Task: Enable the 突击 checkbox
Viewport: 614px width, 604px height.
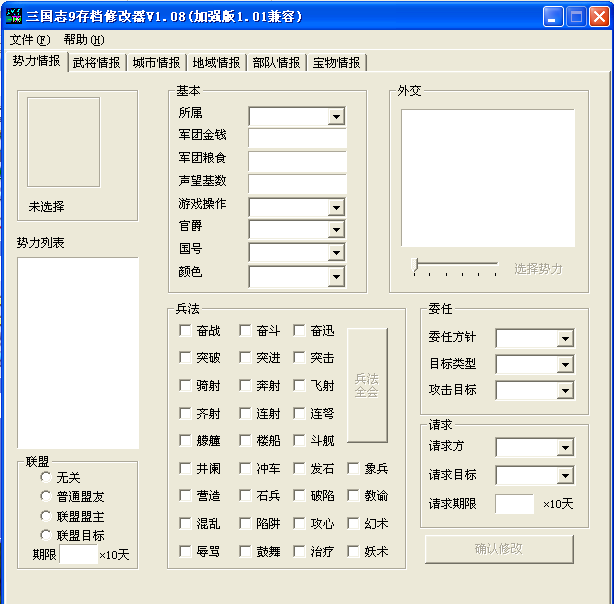Action: pos(299,357)
